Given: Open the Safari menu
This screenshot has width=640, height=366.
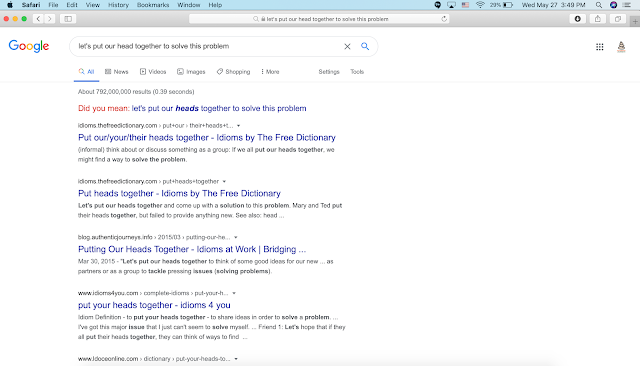Looking at the screenshot, I should click(31, 5).
